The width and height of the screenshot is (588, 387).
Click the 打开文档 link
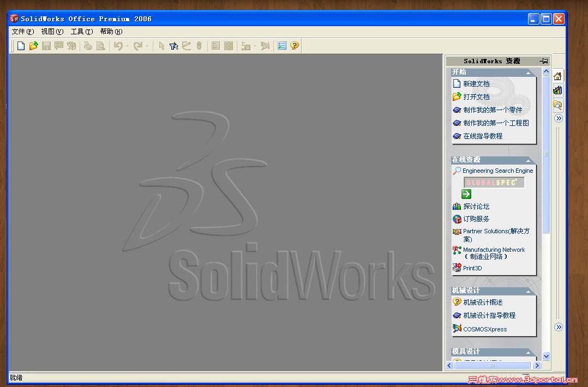pos(476,97)
